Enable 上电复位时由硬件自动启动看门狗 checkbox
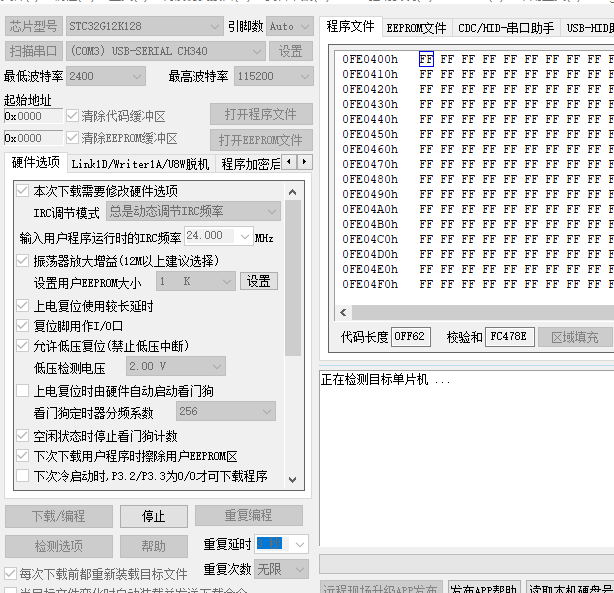Screen dimensions: 614x593 click(x=22, y=391)
